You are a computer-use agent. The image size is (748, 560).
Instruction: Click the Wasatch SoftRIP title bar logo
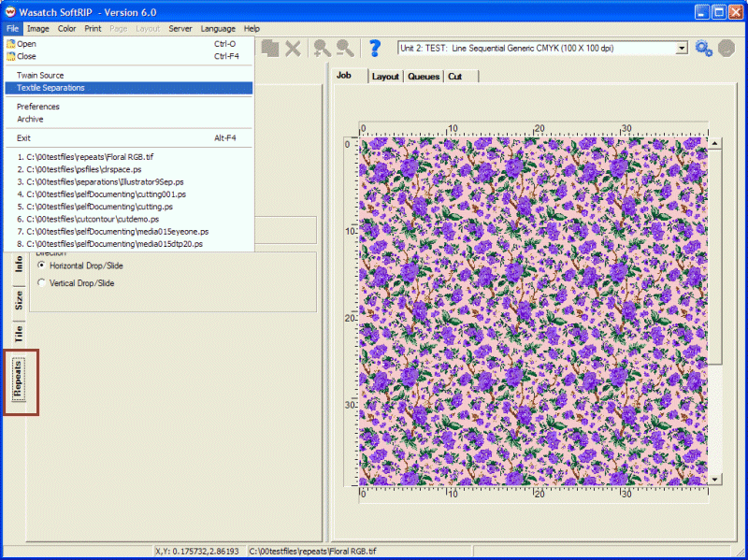click(10, 12)
